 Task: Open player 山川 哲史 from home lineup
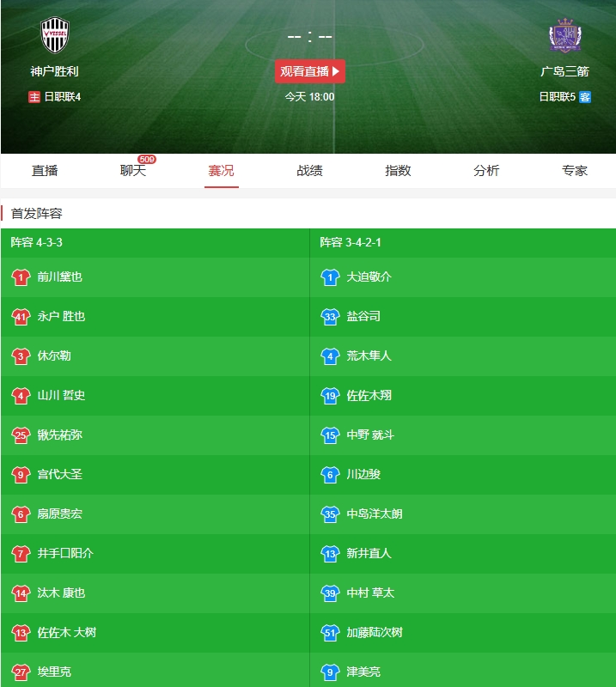tap(61, 396)
